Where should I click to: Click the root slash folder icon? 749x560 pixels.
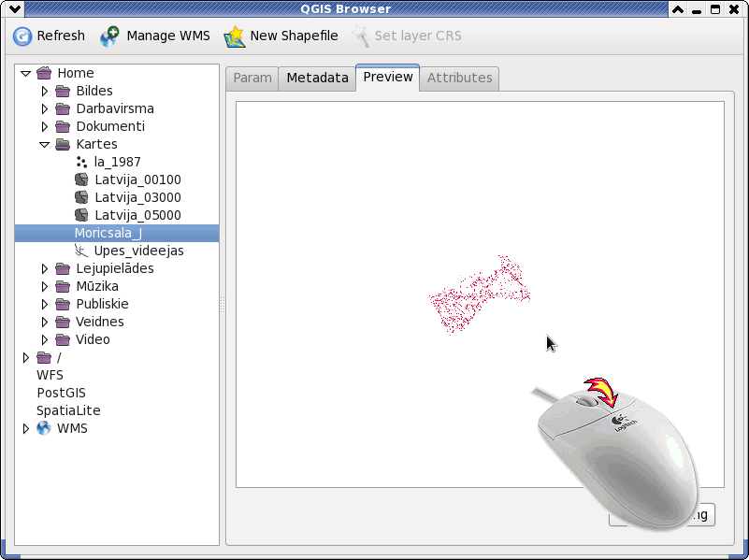[44, 357]
